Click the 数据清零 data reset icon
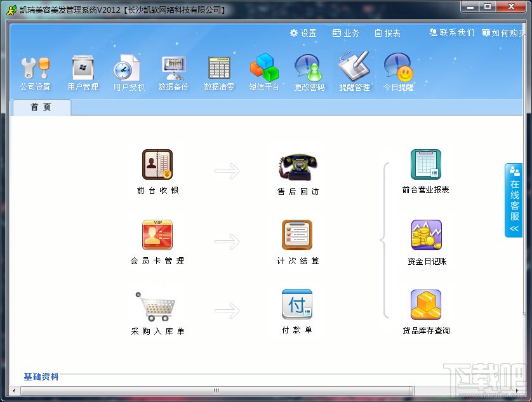Viewport: 532px width, 402px height. pyautogui.click(x=219, y=72)
